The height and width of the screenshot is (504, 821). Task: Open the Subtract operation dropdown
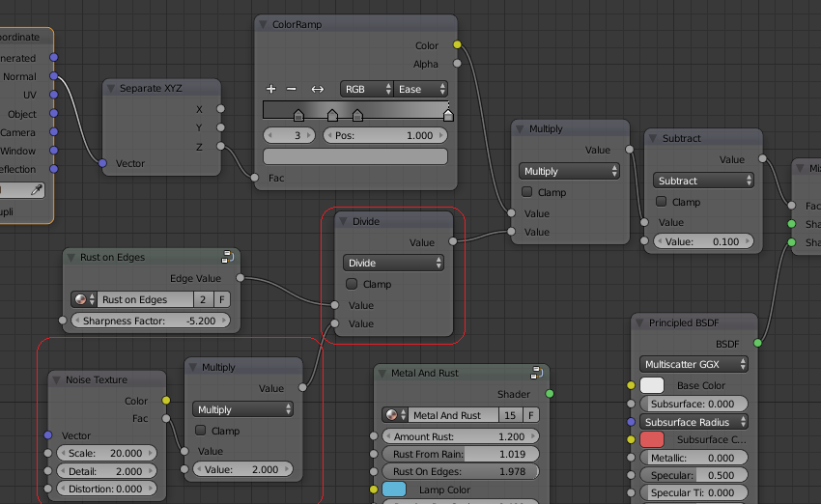(703, 181)
